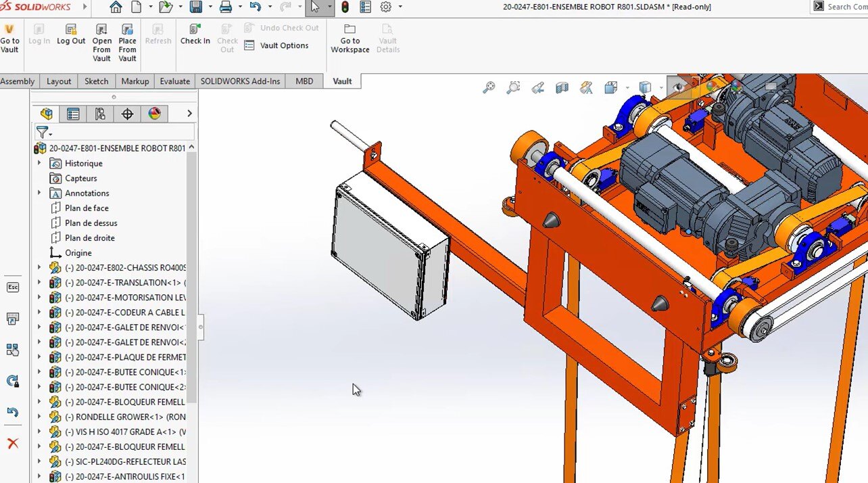Click the Esc shortcut button on the left bar
Viewport: 868px width, 483px height.
tap(12, 287)
